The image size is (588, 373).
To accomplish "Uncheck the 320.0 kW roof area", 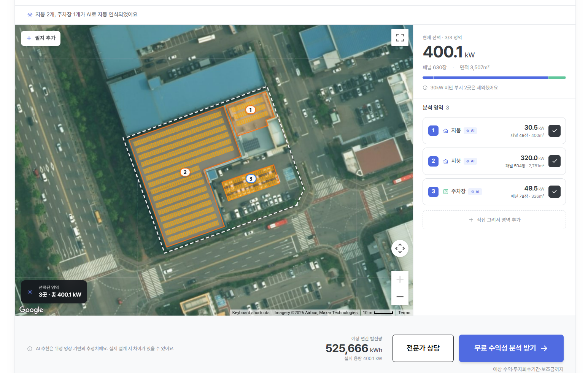I will pos(555,161).
